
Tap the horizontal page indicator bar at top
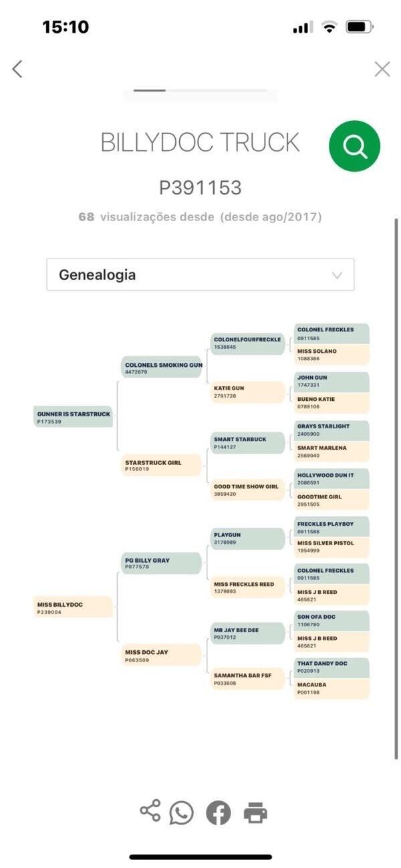tap(200, 90)
